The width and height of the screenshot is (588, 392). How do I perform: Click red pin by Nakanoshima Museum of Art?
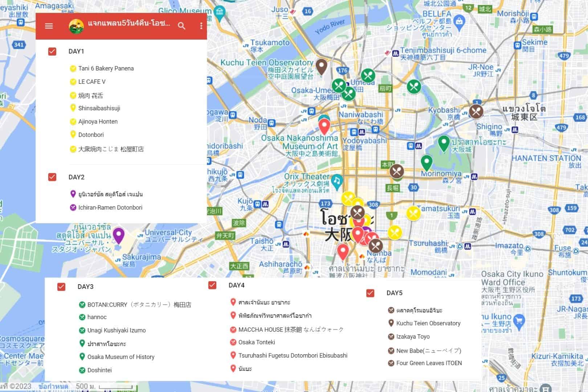coord(324,127)
